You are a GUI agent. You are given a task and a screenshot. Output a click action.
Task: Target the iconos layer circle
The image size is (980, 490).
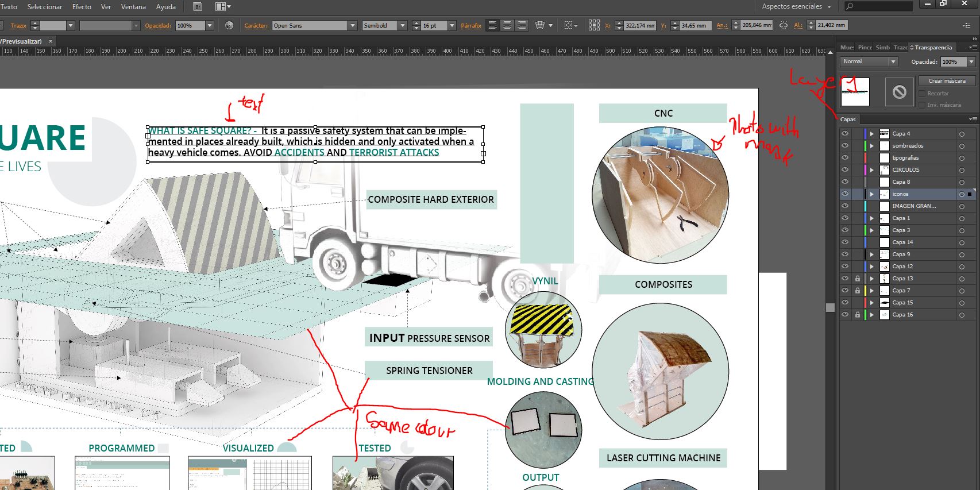(x=962, y=194)
